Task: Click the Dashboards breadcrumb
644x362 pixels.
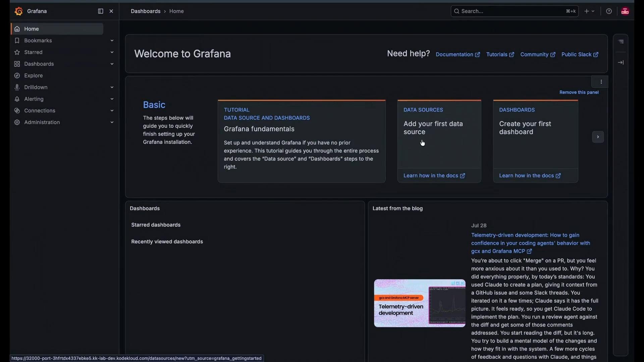Action: coord(146,11)
